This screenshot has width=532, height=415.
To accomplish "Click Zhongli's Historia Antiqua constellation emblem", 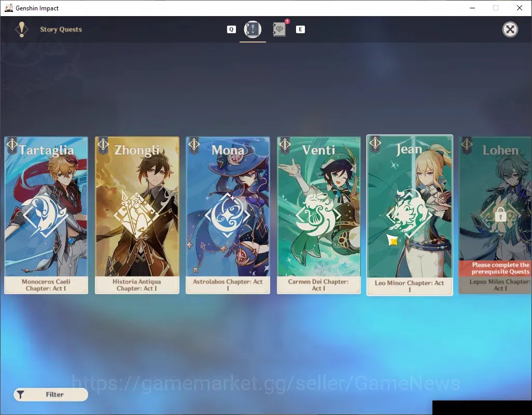I will (x=136, y=215).
